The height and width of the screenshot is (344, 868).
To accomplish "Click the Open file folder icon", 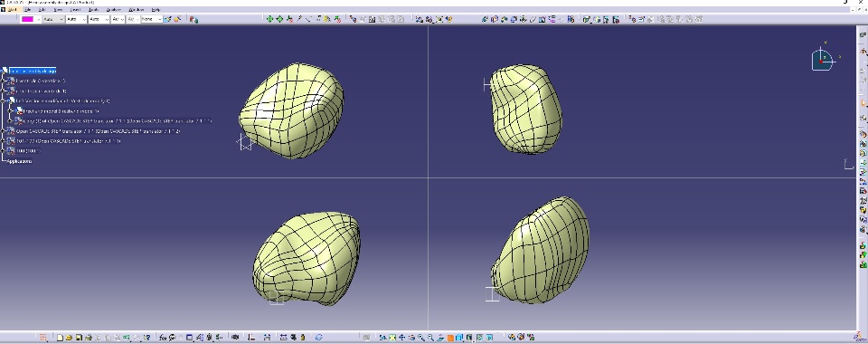I will click(x=70, y=337).
